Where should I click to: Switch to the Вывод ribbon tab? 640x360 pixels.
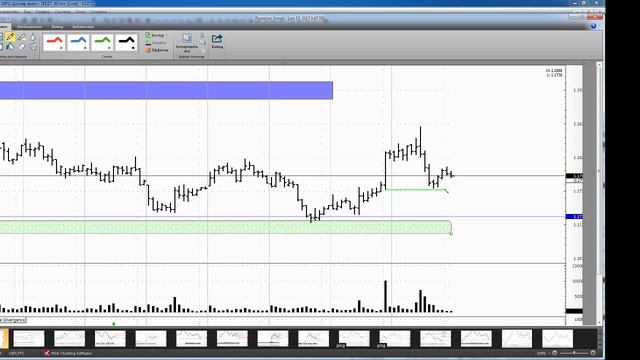point(57,27)
